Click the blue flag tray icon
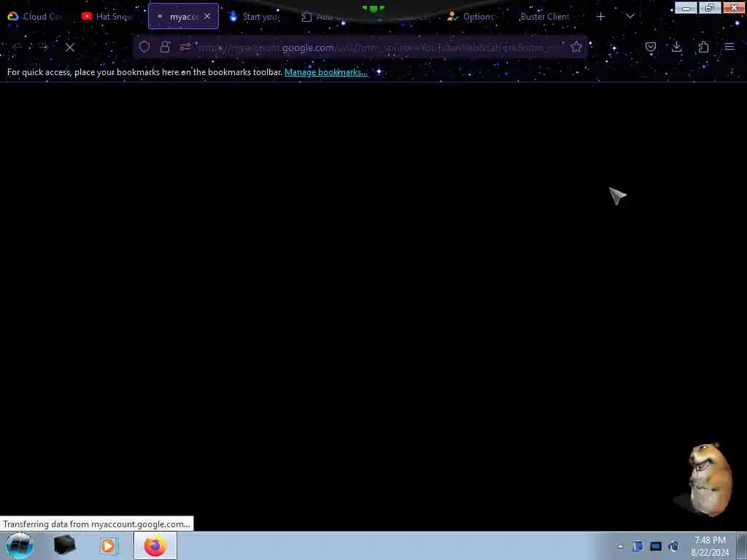Image resolution: width=747 pixels, height=560 pixels. coord(638,546)
